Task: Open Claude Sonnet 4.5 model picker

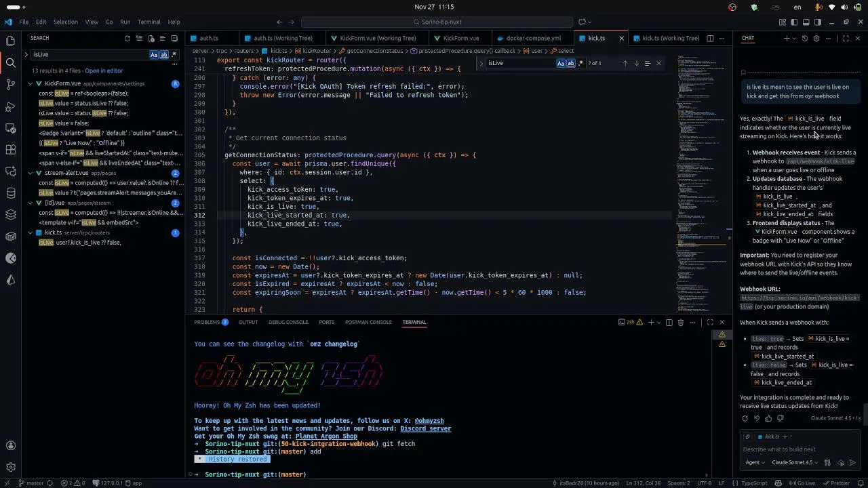Action: point(795,462)
